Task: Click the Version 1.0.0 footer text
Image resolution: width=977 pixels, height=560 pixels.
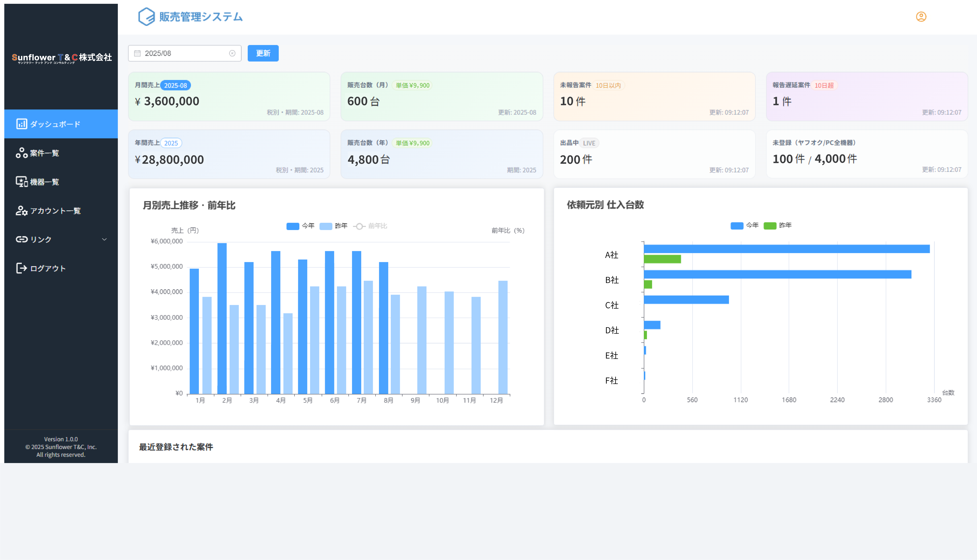Action: click(61, 439)
